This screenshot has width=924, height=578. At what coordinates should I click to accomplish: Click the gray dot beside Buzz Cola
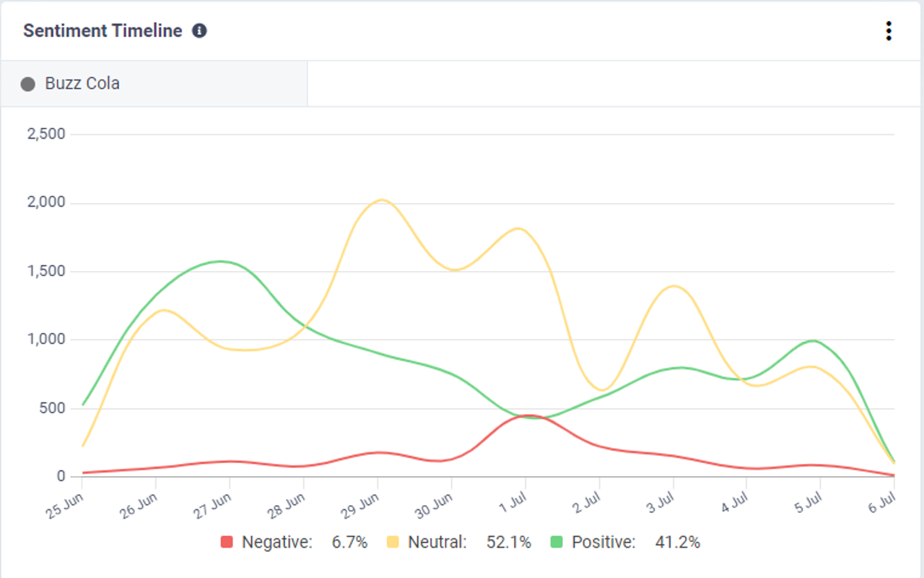pyautogui.click(x=27, y=83)
